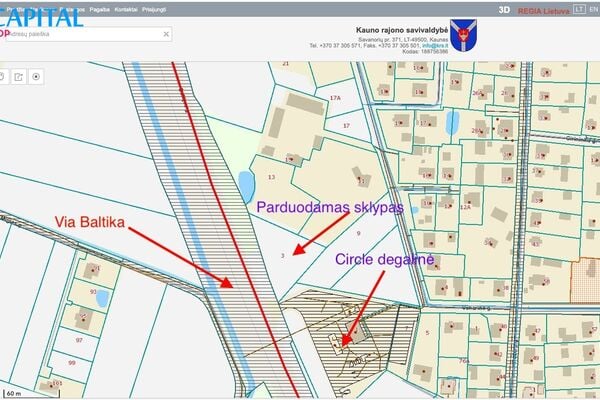Switch the language to EN
600x400 pixels.
tap(594, 9)
